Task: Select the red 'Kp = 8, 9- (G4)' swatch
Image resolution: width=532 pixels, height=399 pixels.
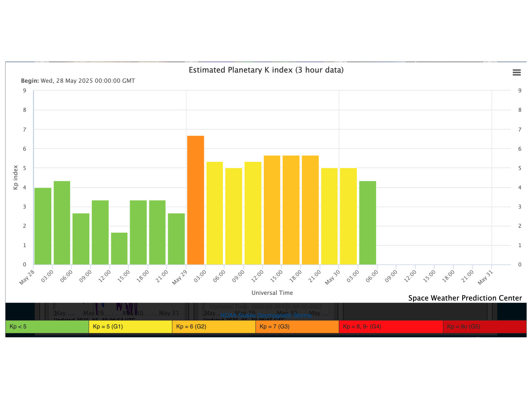Action: pyautogui.click(x=391, y=327)
